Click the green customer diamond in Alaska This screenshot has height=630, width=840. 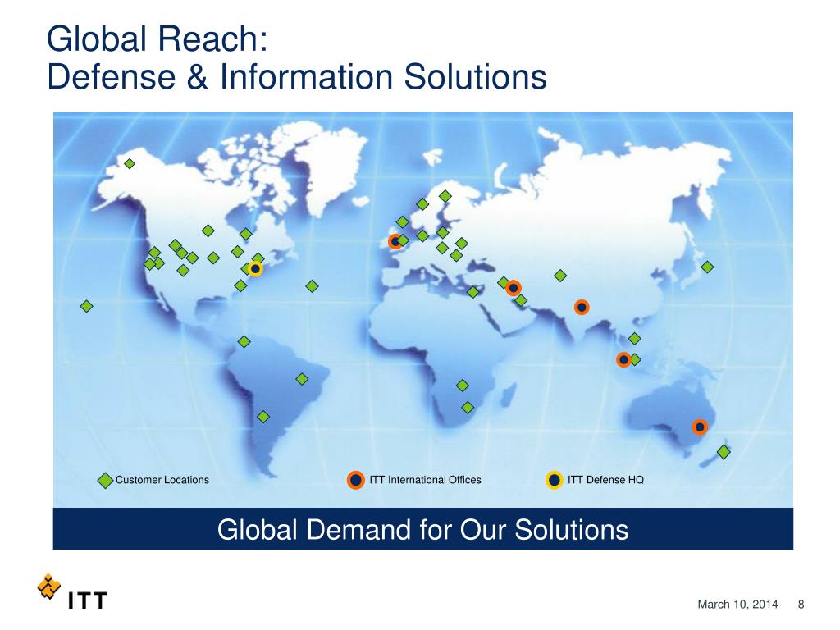pyautogui.click(x=129, y=163)
